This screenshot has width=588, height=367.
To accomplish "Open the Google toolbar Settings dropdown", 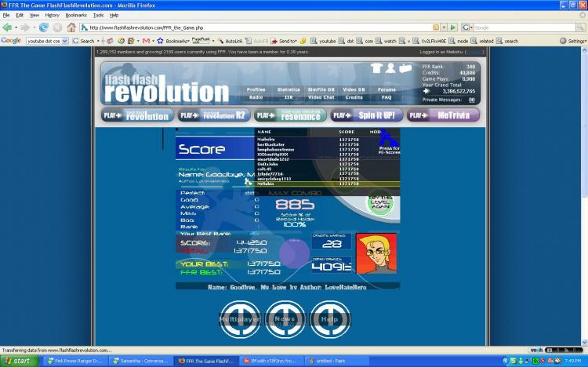I will click(573, 41).
